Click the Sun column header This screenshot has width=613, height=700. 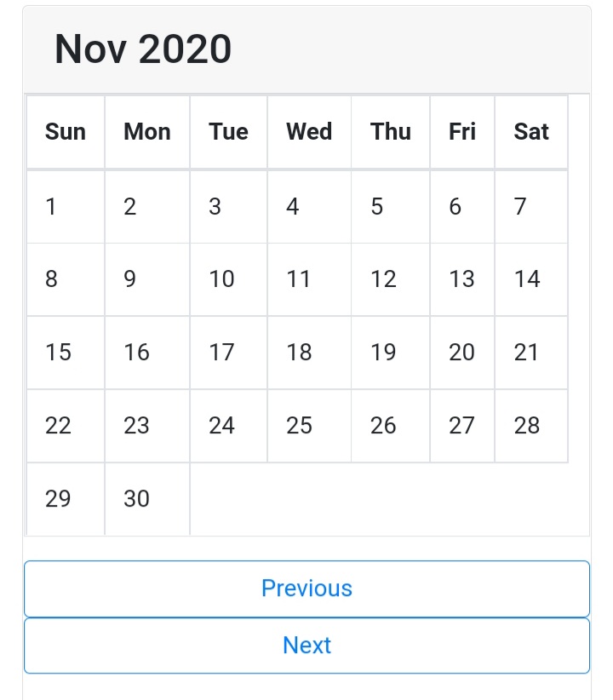point(66,132)
